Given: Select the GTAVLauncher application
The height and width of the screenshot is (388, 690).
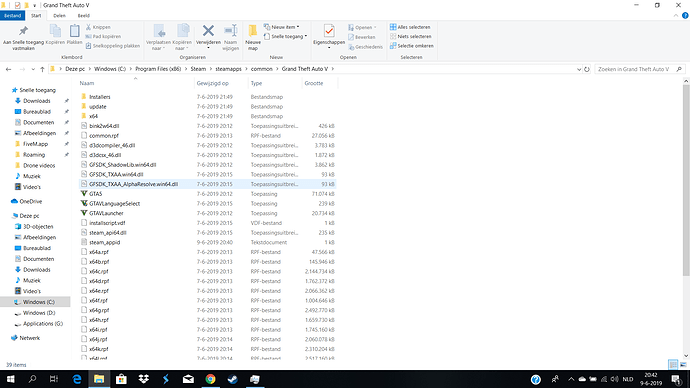Looking at the screenshot, I should (x=106, y=213).
